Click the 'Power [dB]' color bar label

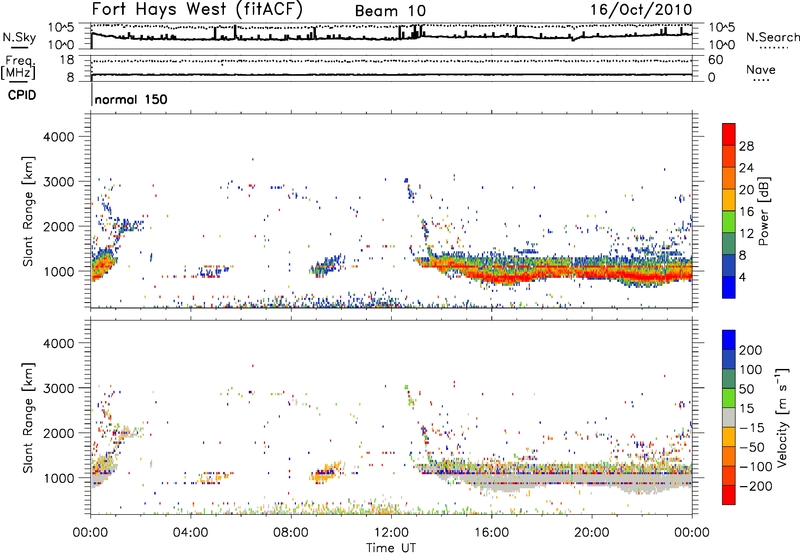click(x=763, y=211)
